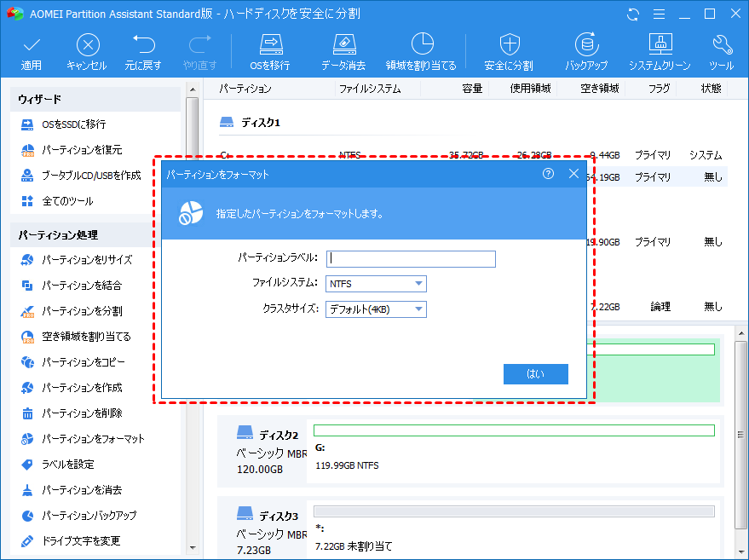Close the パーティションをフォーマット dialog
This screenshot has height=560, width=749.
pos(573,174)
